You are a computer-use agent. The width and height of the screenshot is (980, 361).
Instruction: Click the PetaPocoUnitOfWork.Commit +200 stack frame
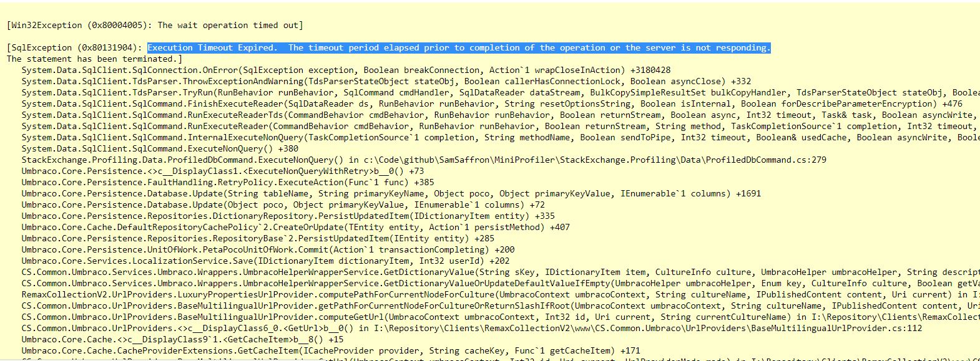tap(268, 250)
